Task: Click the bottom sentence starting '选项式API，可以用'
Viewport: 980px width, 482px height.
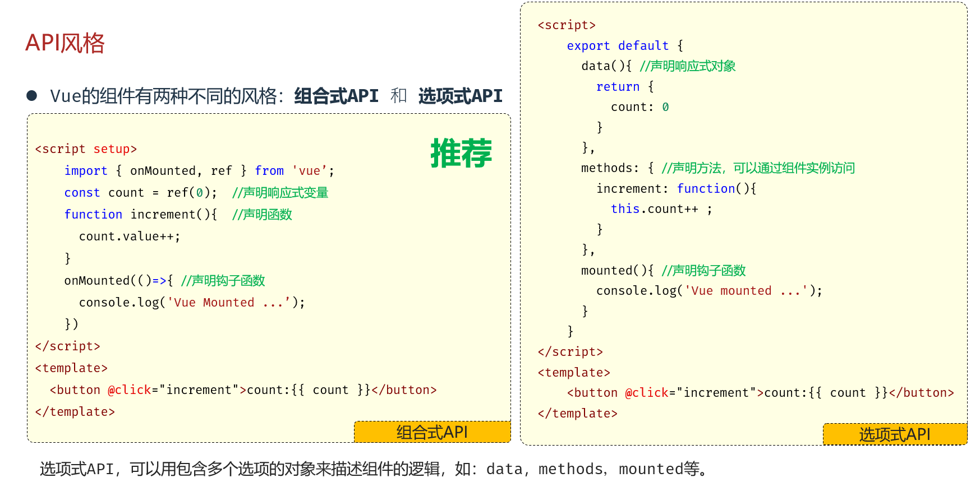Action: (374, 469)
